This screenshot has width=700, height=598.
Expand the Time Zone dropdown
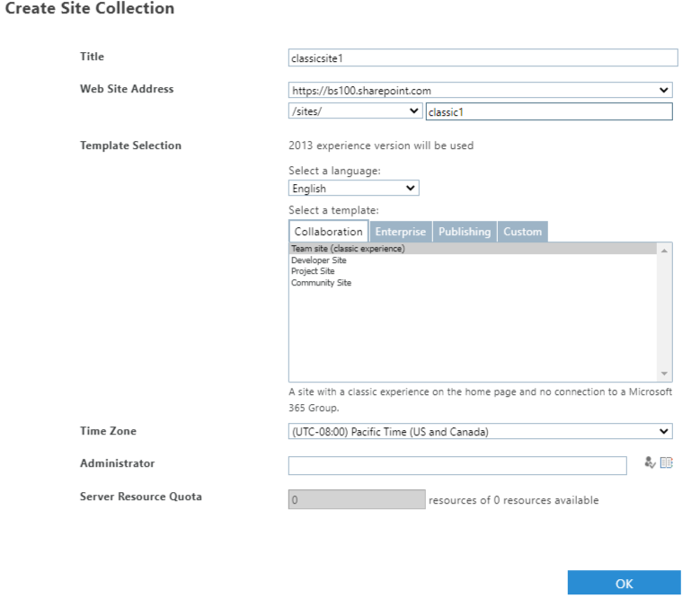click(481, 432)
